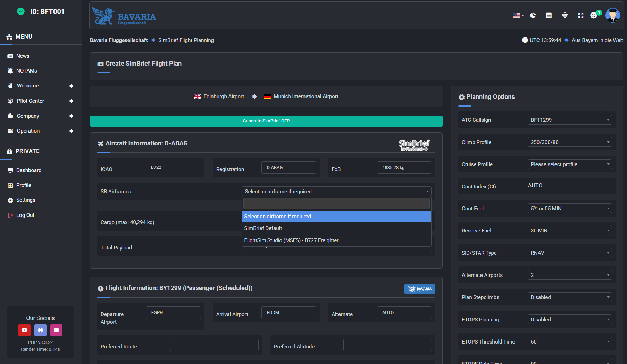The image size is (627, 364).
Task: Select SimBrief Default airframe option
Action: coord(336,228)
